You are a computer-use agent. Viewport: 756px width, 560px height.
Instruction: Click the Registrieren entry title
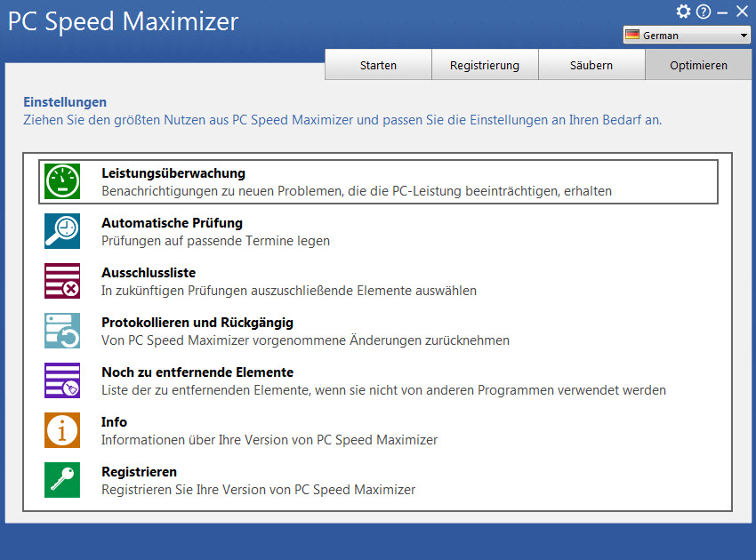(140, 472)
